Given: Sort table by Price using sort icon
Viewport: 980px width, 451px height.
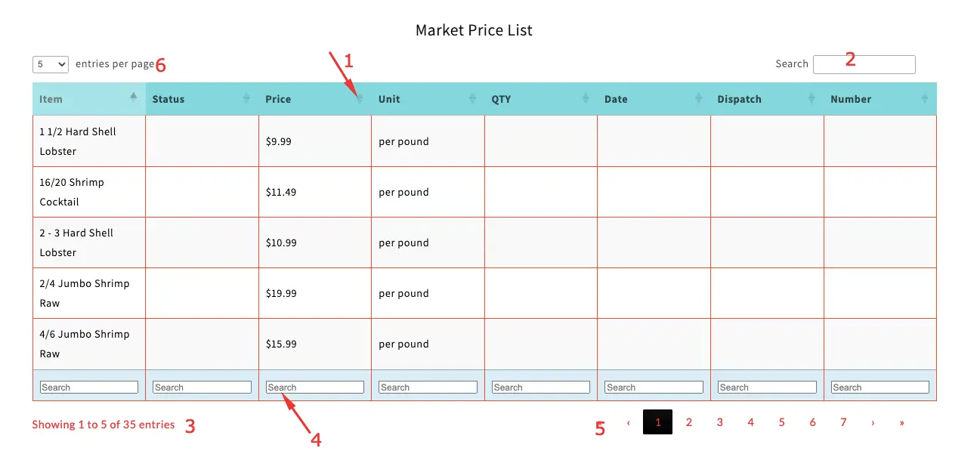Looking at the screenshot, I should (360, 99).
